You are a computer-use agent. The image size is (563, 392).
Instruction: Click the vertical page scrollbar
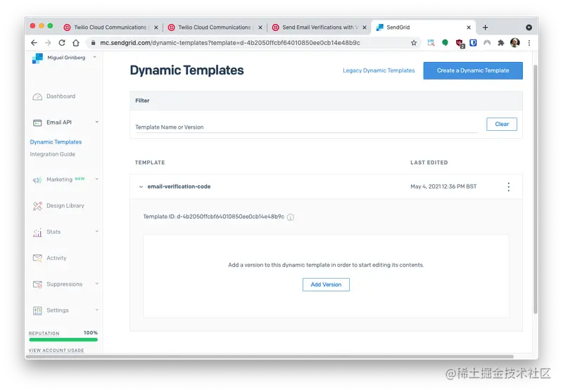click(x=536, y=189)
